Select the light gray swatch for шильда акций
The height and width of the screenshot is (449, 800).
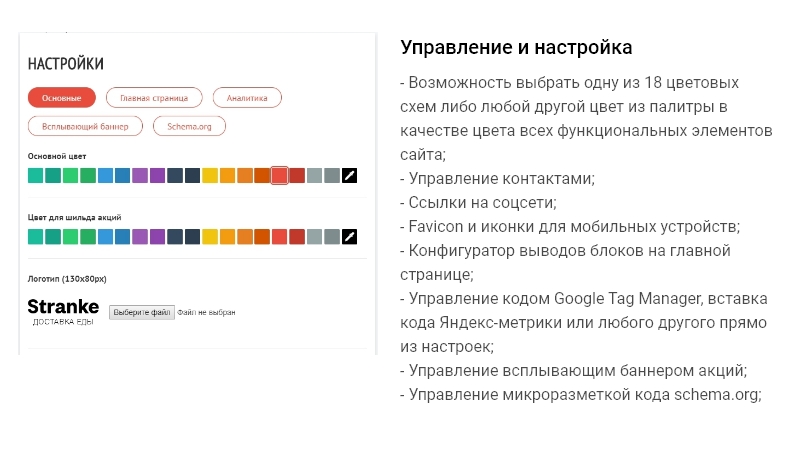[x=314, y=237]
